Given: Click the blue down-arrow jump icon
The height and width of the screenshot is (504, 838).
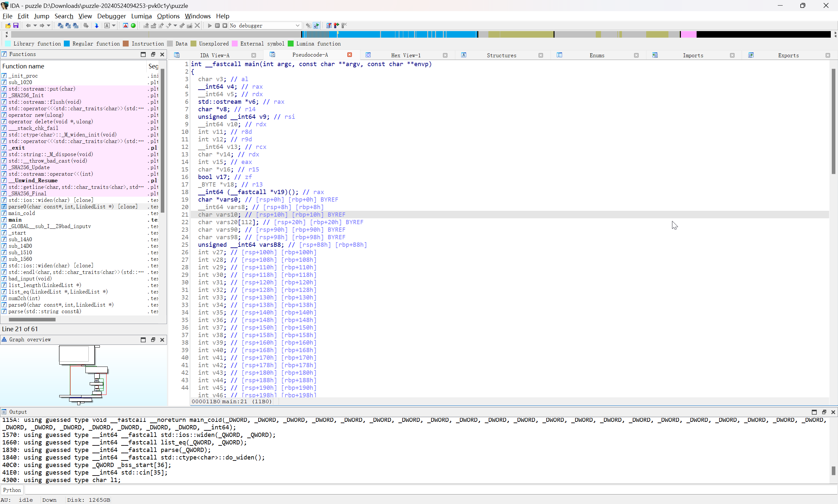Looking at the screenshot, I should (x=97, y=26).
